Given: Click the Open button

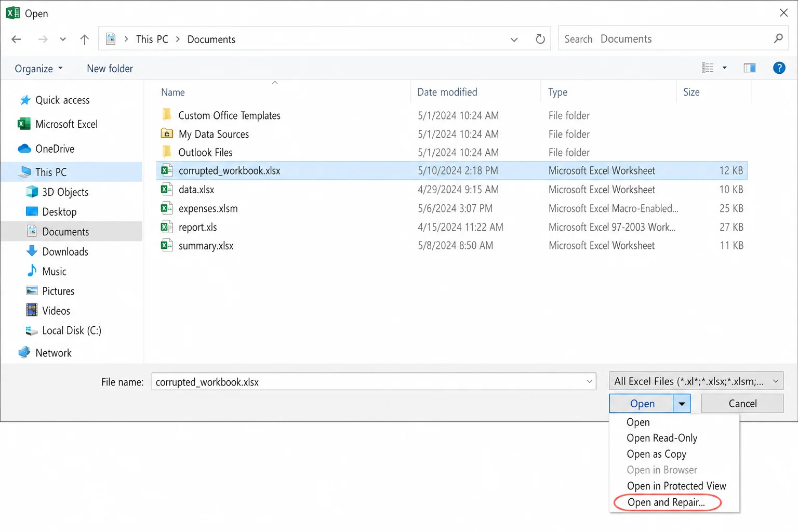Looking at the screenshot, I should pos(642,404).
